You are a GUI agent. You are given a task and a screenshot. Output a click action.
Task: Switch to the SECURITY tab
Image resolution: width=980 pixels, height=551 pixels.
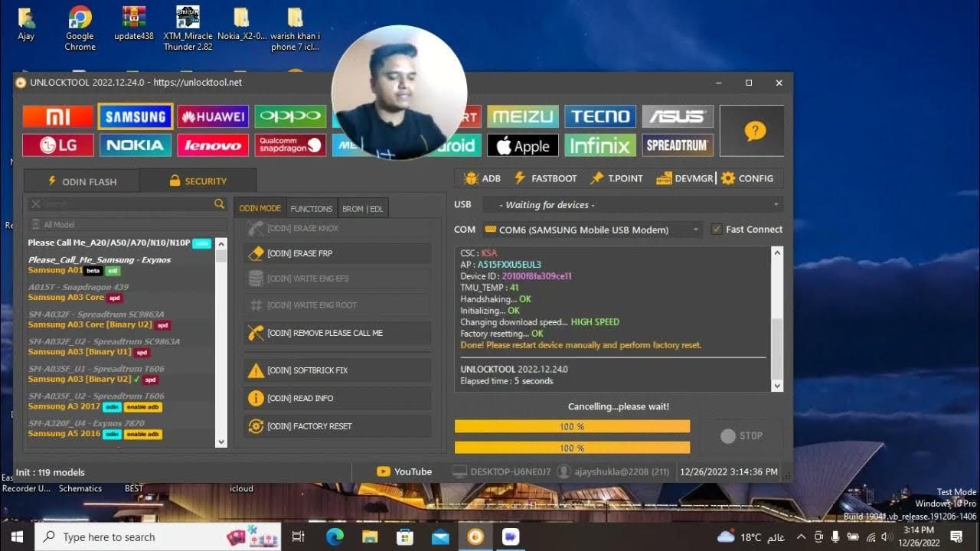(198, 181)
